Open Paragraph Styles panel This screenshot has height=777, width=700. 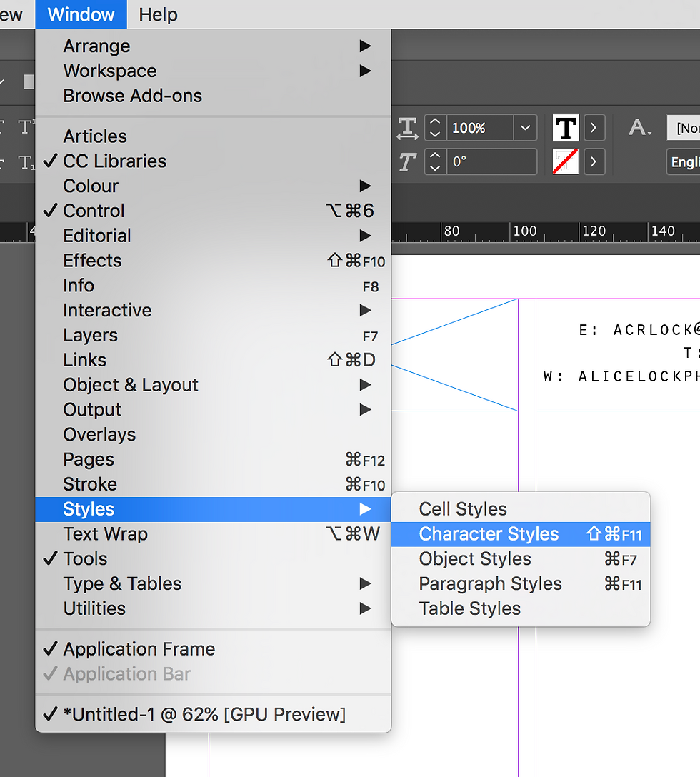(521, 583)
